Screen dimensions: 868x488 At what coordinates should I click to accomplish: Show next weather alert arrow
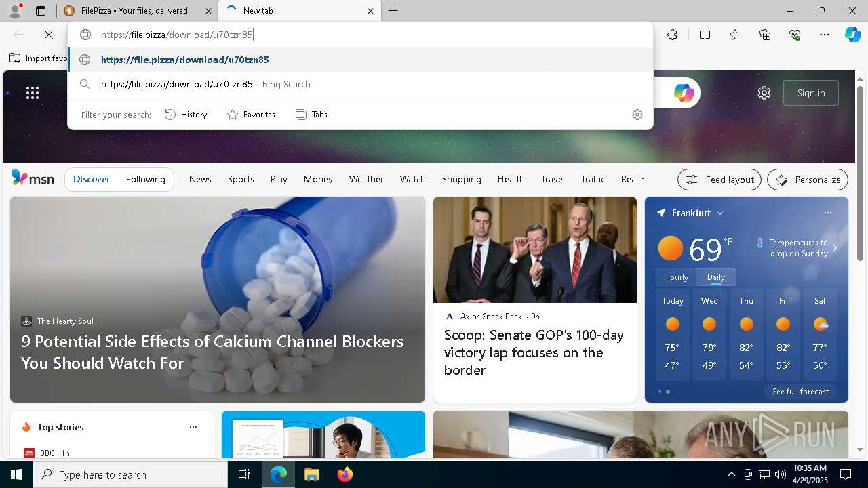[835, 248]
